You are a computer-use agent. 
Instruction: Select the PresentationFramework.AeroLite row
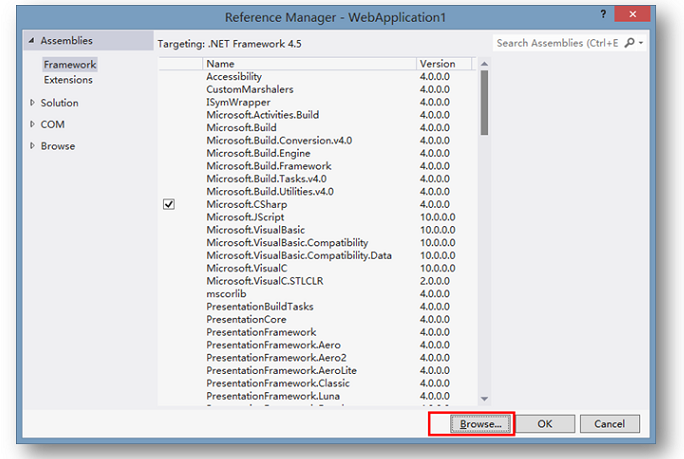(318, 370)
